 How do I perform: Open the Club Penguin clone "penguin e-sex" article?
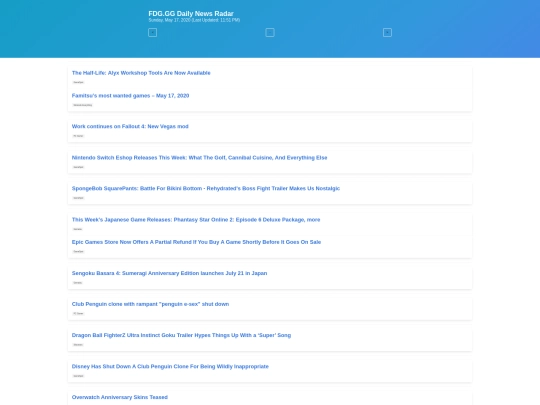point(150,304)
